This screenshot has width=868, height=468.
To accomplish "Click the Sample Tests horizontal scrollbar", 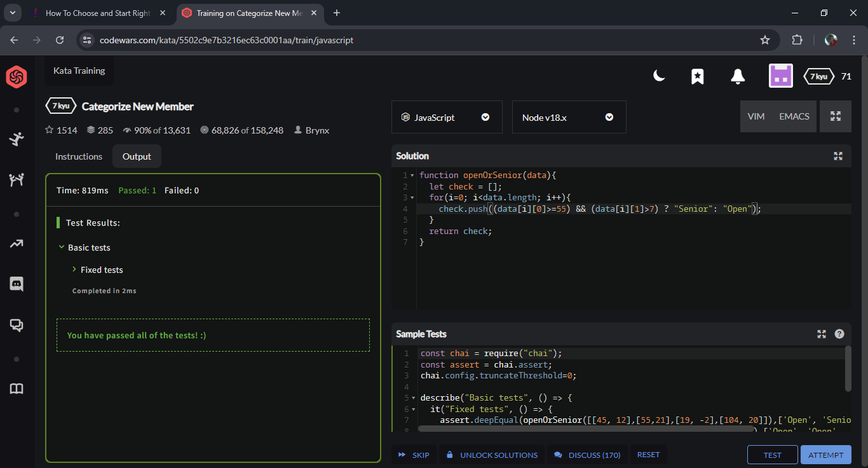I will 585,429.
